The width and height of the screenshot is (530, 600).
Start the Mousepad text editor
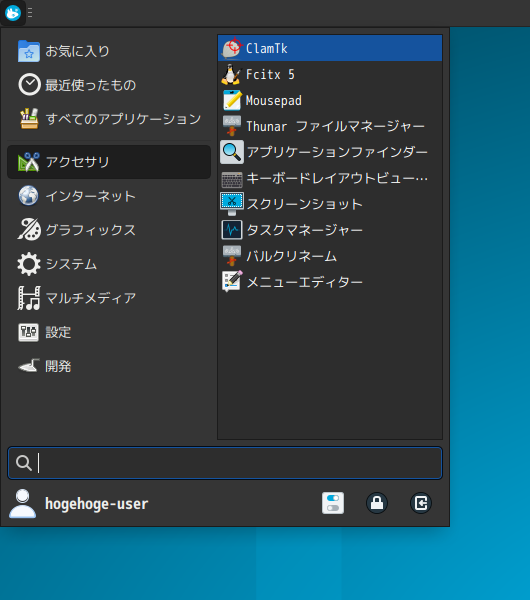point(329,100)
